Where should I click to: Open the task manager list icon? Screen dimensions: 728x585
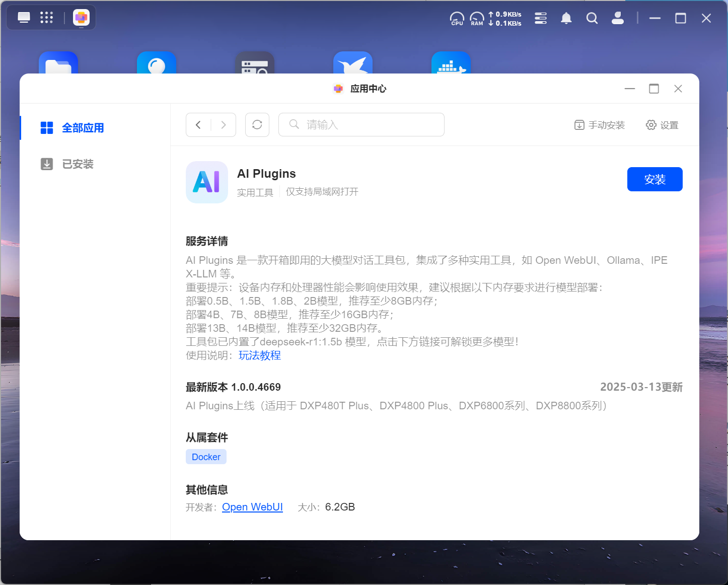pyautogui.click(x=541, y=18)
